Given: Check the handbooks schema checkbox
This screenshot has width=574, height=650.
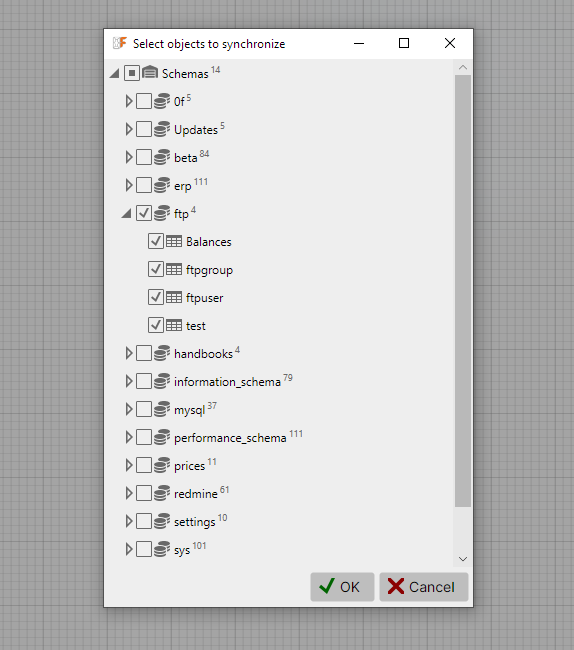Looking at the screenshot, I should pos(144,354).
